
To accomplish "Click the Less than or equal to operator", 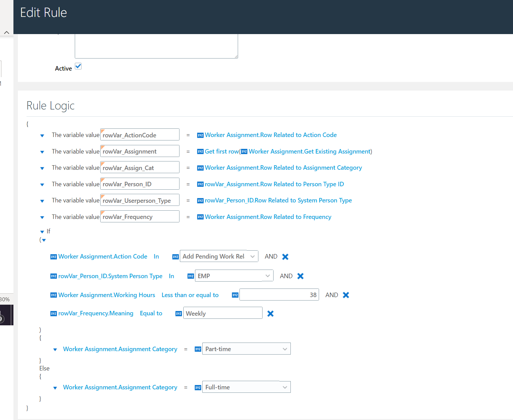I will [x=190, y=295].
